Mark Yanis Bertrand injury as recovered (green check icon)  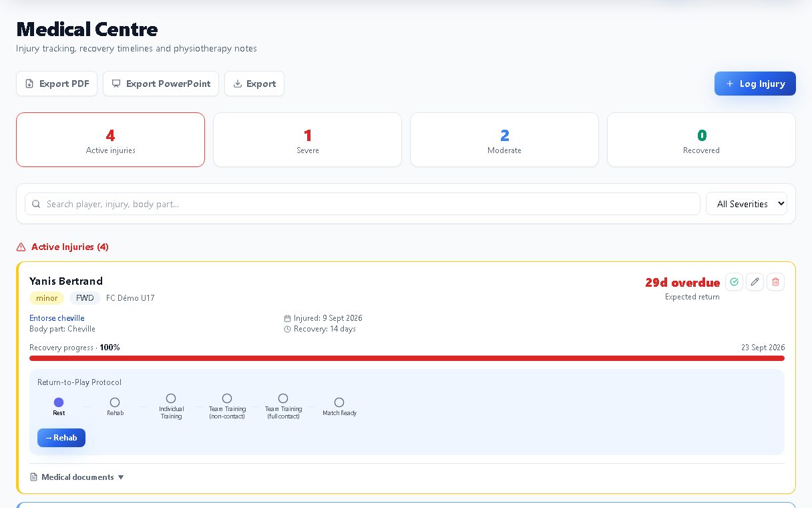pos(735,282)
